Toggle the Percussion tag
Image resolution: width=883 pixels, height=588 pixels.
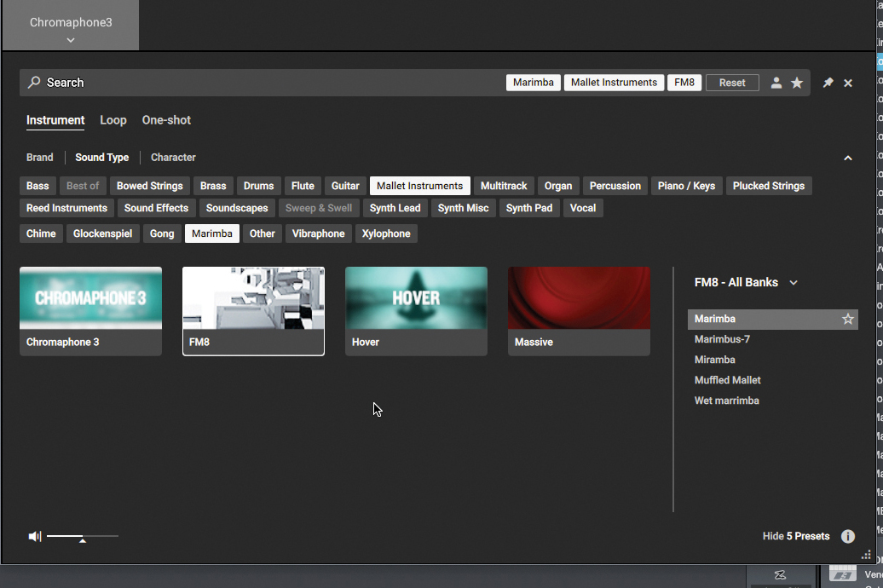615,186
